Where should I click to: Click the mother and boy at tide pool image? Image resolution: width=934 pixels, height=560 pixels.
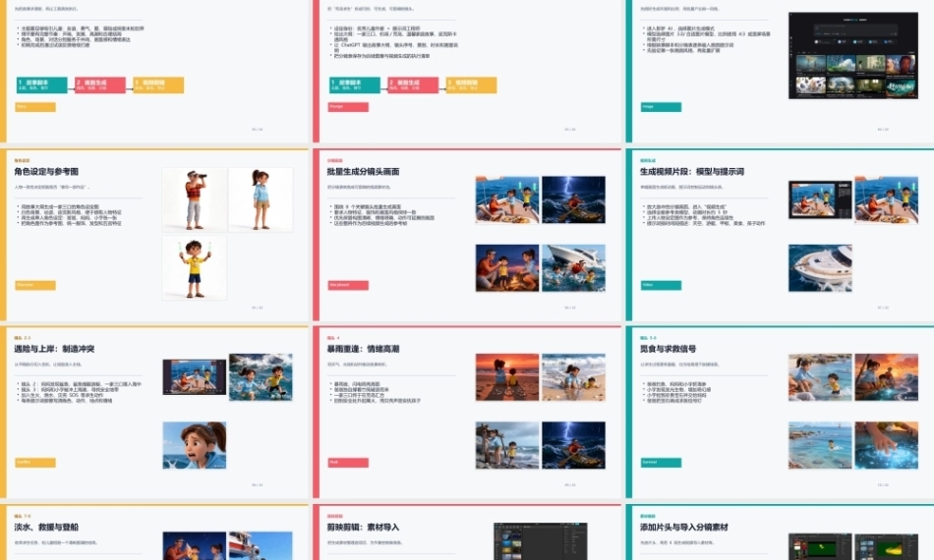pyautogui.click(x=820, y=376)
